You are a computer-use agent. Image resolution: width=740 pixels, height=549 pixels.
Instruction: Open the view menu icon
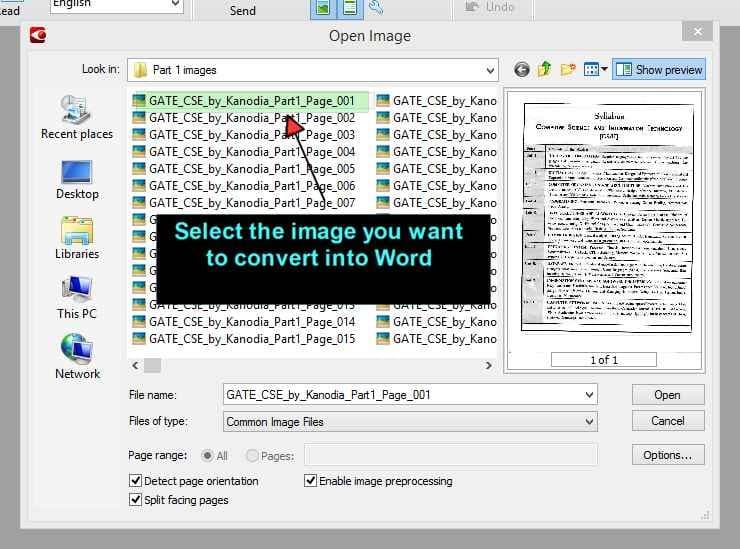596,70
